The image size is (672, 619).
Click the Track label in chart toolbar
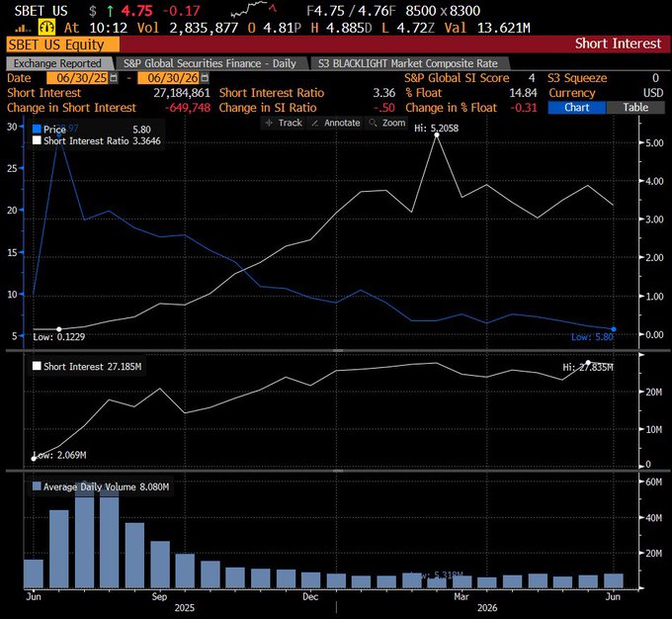coord(291,124)
